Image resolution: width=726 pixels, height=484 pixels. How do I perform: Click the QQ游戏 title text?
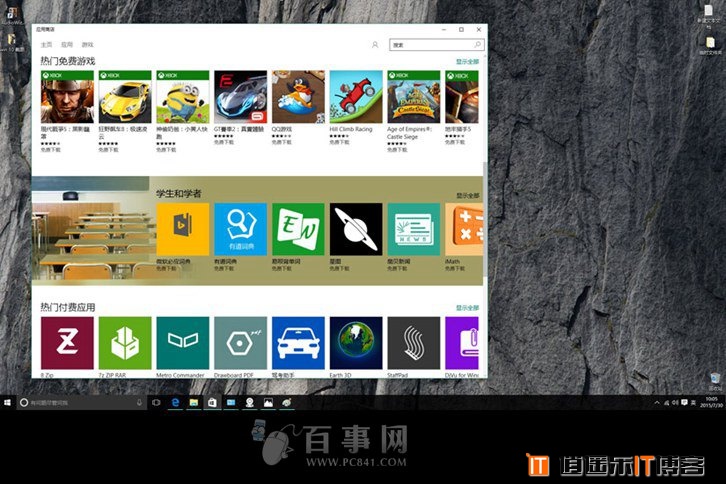coord(282,129)
